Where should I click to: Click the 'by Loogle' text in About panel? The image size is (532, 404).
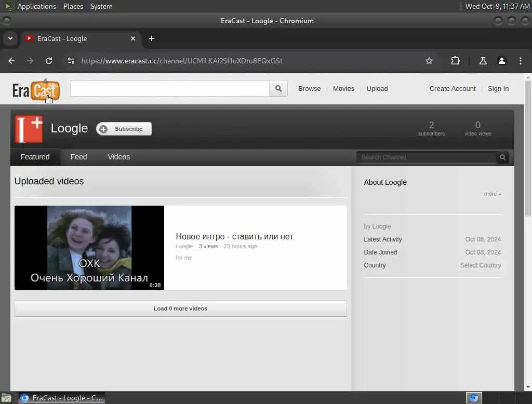(377, 226)
